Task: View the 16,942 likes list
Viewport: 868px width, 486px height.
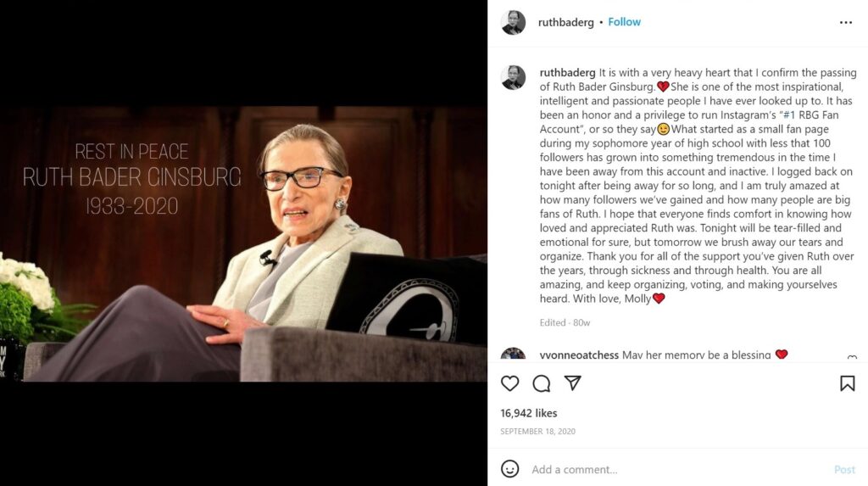Action: pos(529,413)
